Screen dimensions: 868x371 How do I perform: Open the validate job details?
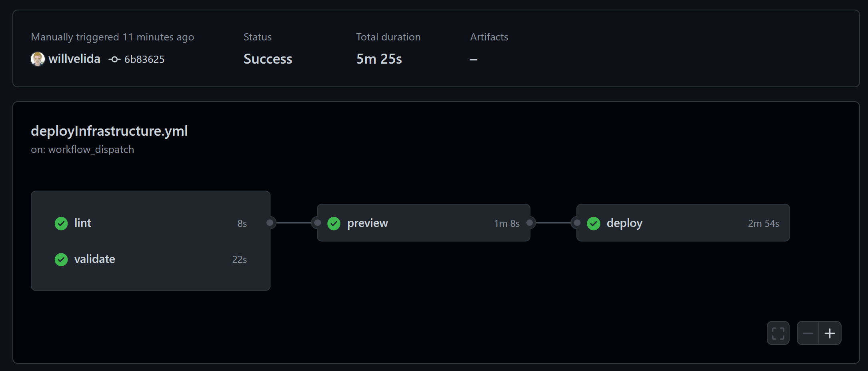[x=95, y=259]
